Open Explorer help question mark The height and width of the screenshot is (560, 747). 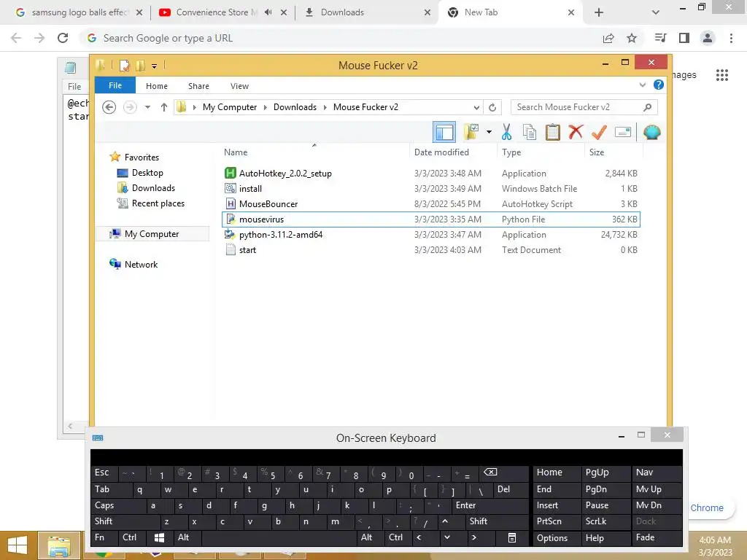pyautogui.click(x=659, y=85)
